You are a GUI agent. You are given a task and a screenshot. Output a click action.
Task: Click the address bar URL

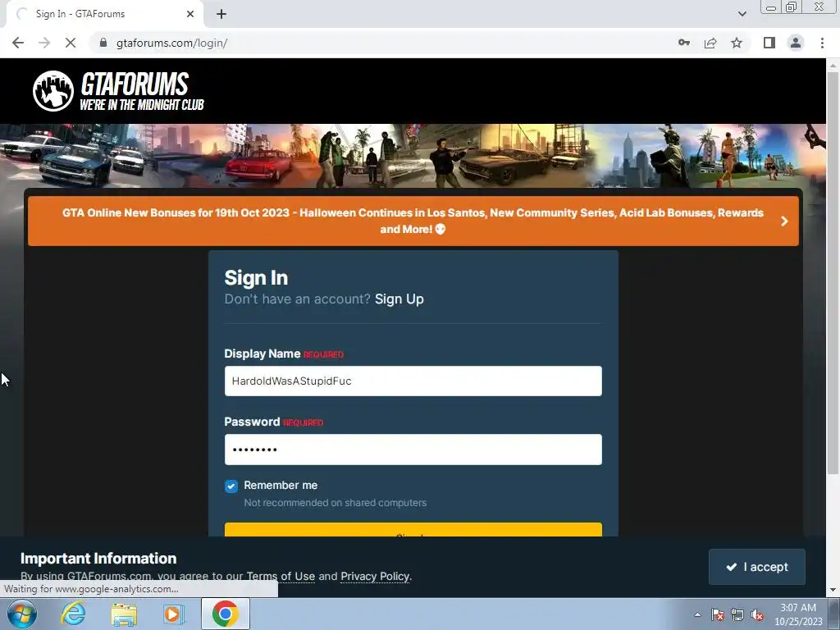click(171, 43)
